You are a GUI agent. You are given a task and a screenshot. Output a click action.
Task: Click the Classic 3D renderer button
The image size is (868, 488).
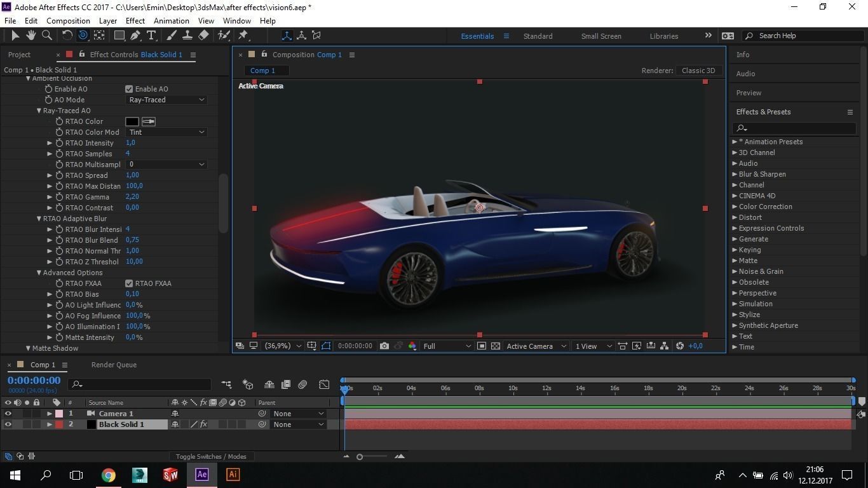[x=698, y=71]
